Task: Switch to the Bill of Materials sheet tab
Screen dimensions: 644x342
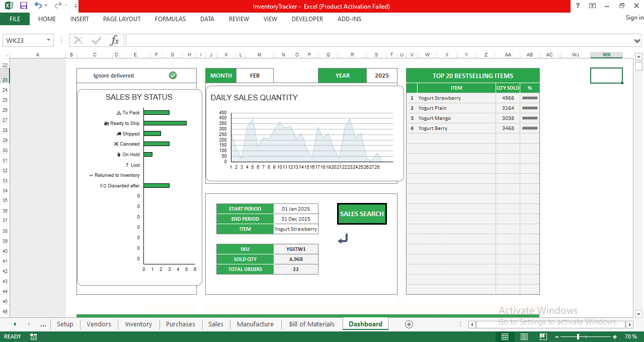Action: (x=312, y=324)
